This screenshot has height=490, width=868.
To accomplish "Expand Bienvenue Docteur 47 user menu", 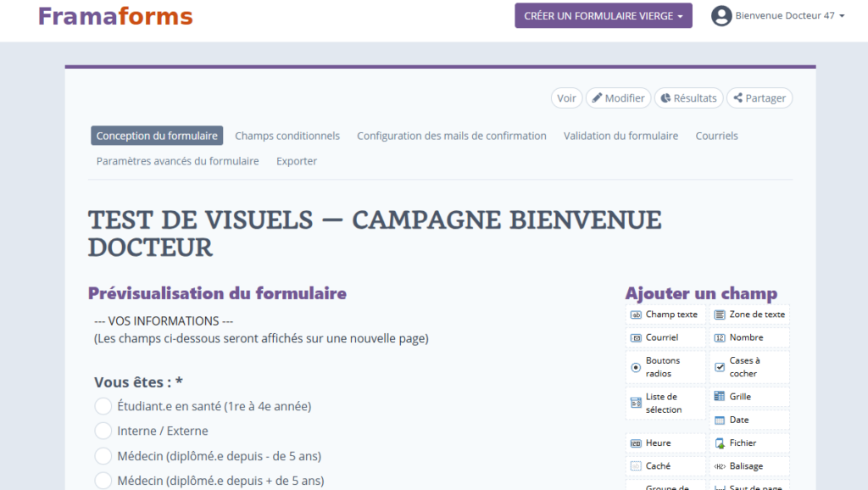I will coord(789,15).
